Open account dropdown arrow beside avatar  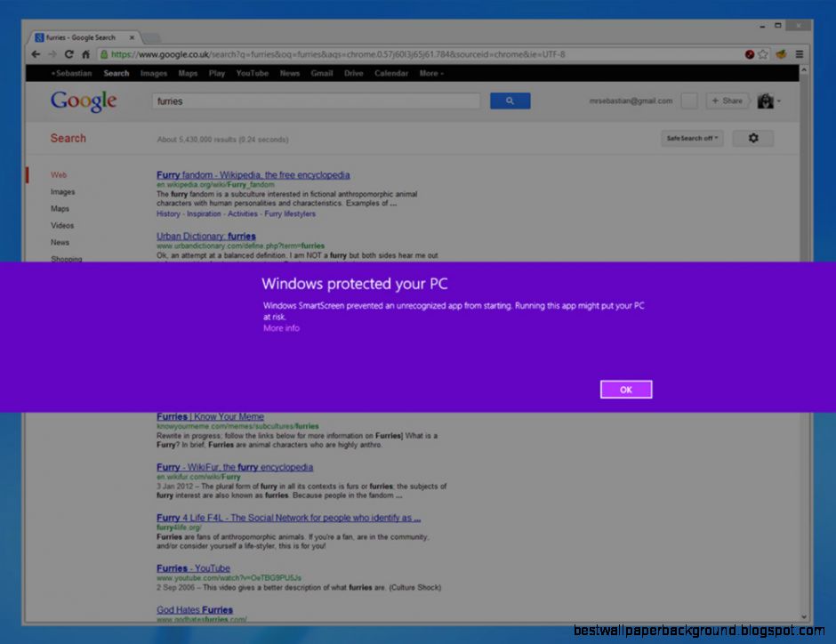[x=779, y=101]
